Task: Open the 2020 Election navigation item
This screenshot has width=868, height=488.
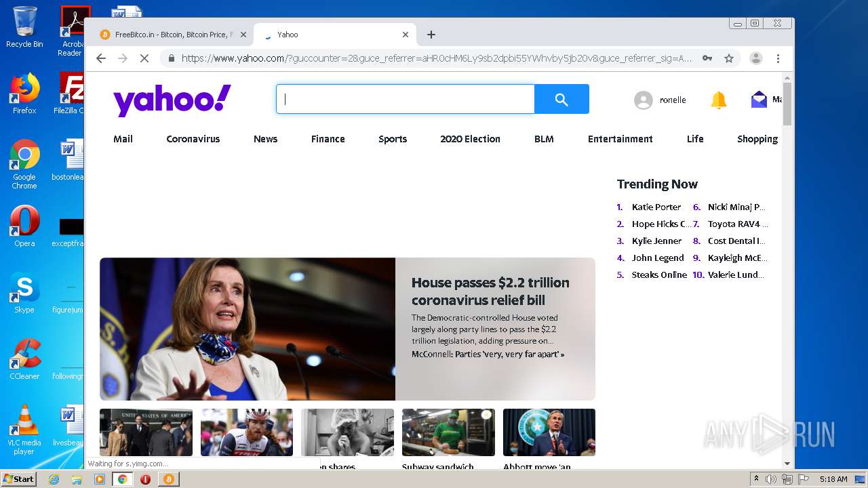Action: pyautogui.click(x=470, y=139)
